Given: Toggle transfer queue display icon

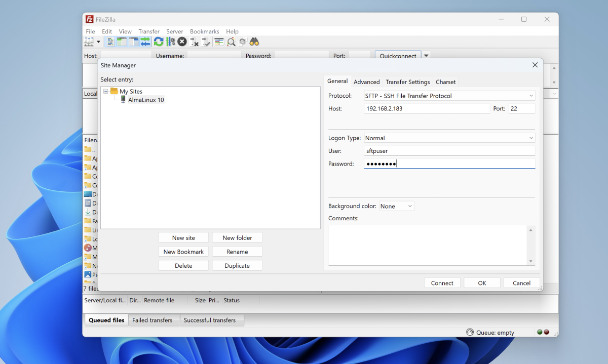Looking at the screenshot, I should point(145,42).
